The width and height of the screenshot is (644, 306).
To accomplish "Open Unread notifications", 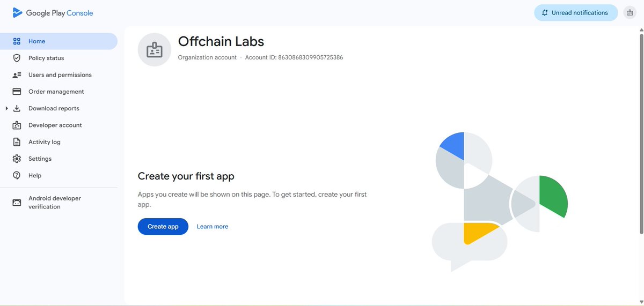I will click(576, 13).
